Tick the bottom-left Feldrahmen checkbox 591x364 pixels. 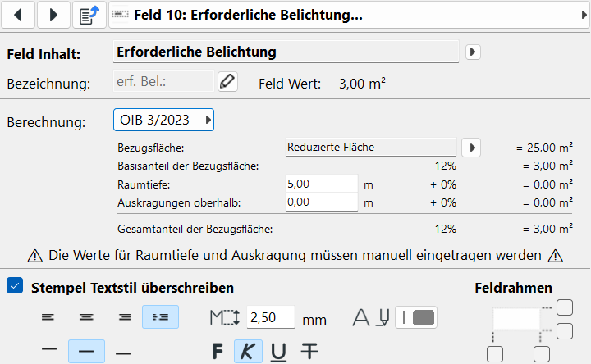[x=495, y=354]
